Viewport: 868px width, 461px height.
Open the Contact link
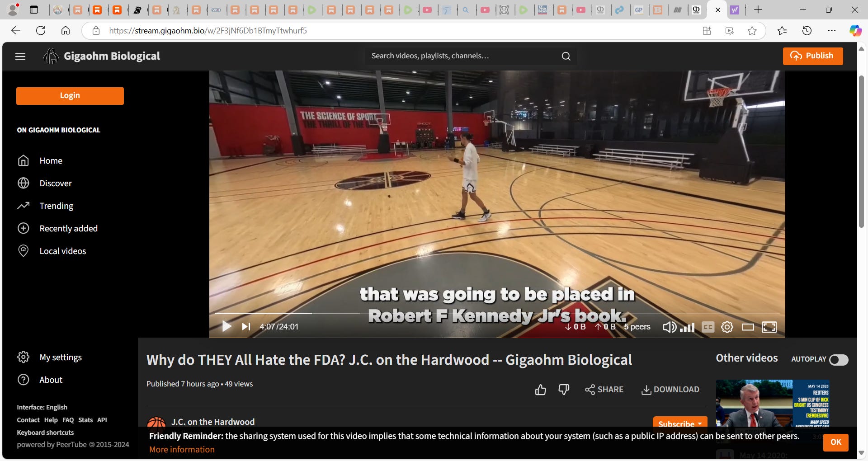pyautogui.click(x=28, y=420)
